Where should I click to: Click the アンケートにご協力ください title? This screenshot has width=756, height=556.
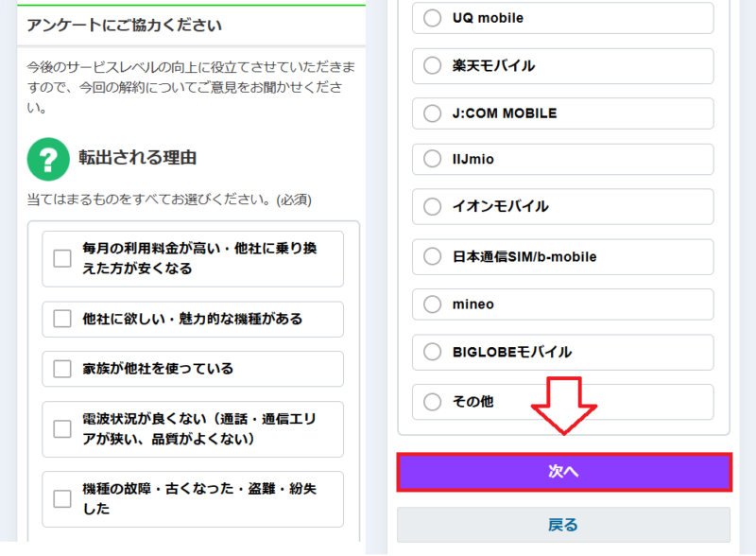point(125,26)
